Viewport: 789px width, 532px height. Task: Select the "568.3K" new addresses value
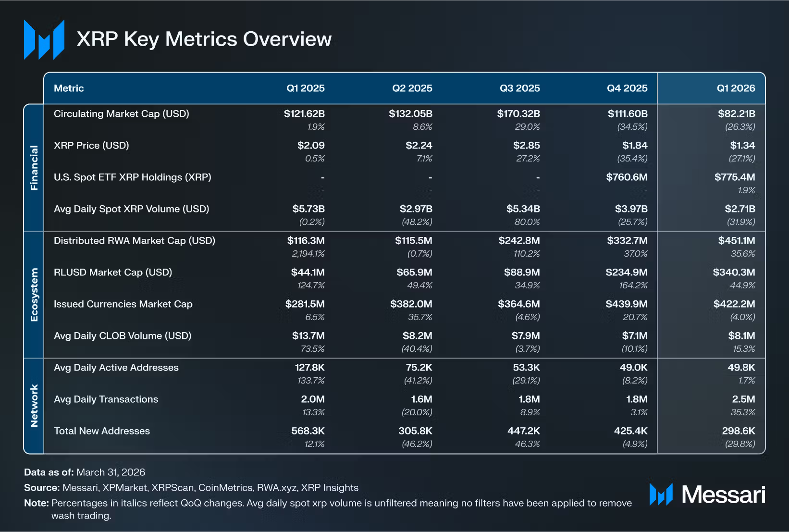click(308, 431)
